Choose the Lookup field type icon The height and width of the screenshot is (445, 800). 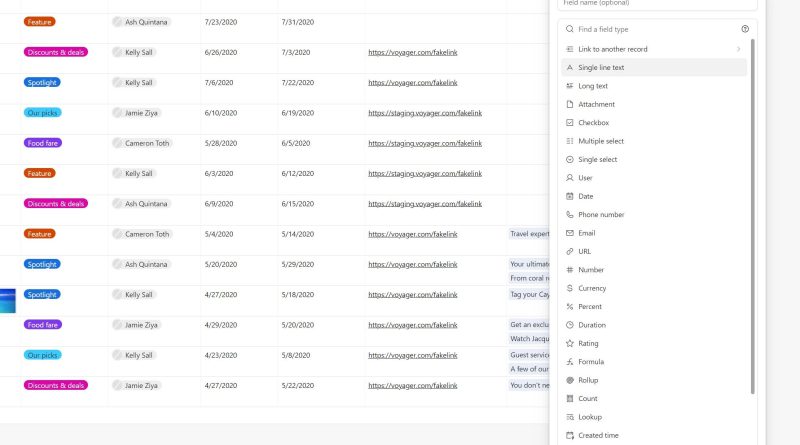(x=570, y=417)
